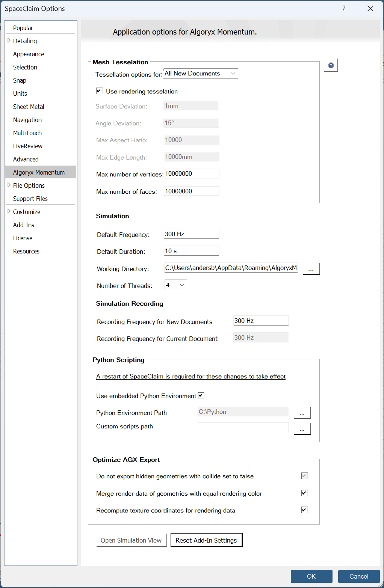This screenshot has width=384, height=588.
Task: Browse for Python Environment Path
Action: pyautogui.click(x=302, y=413)
